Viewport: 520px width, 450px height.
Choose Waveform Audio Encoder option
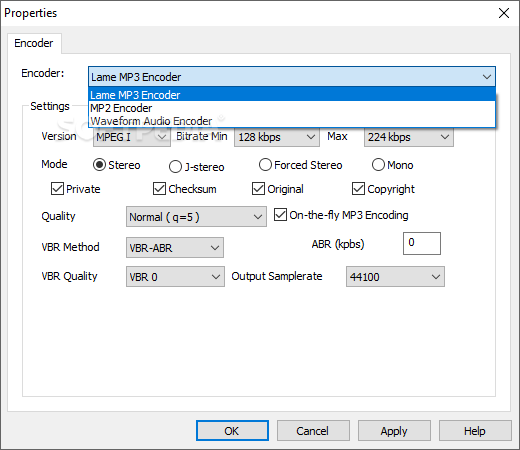[292, 121]
